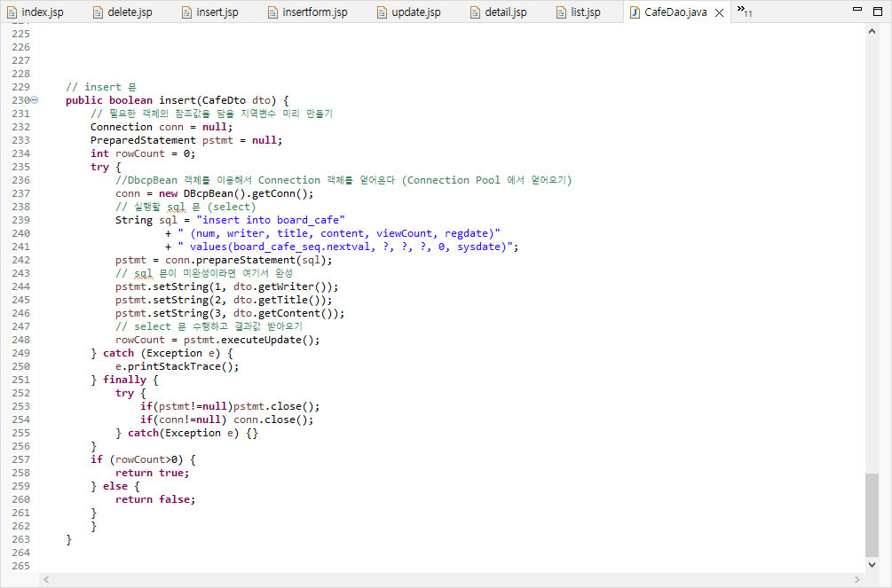892x588 pixels.
Task: Click the column list string on line 240
Action: [x=339, y=233]
